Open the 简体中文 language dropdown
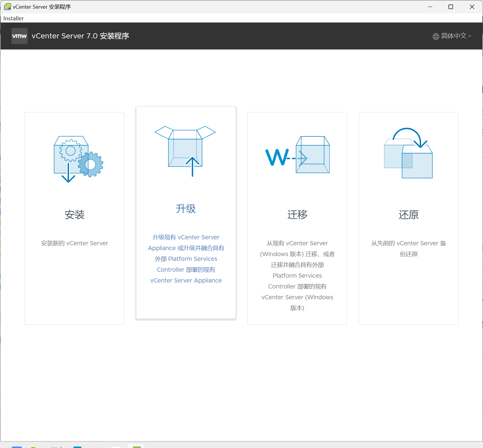This screenshot has height=448, width=483. [x=452, y=36]
